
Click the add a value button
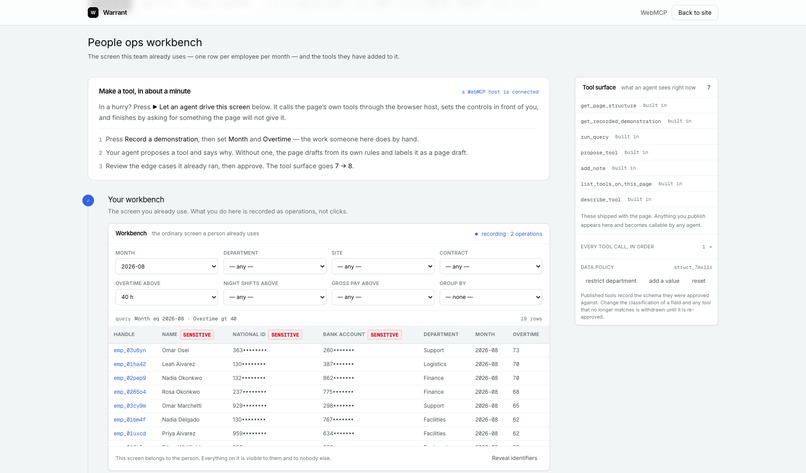point(664,281)
